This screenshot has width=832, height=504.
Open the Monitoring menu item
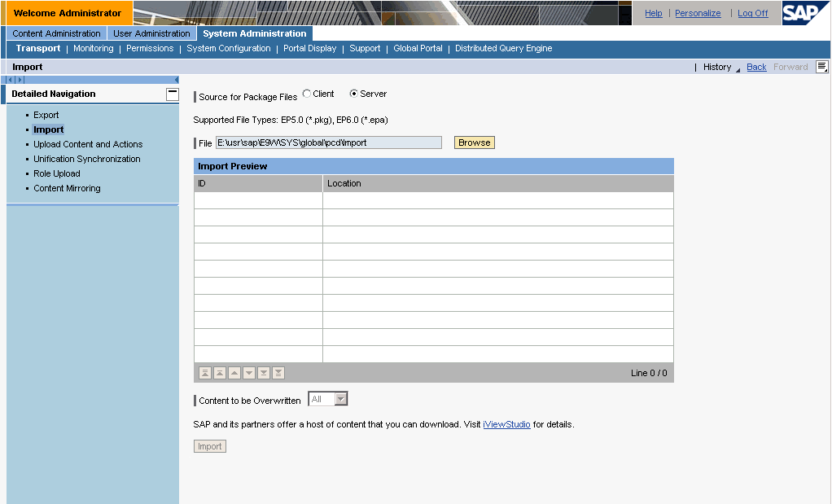point(94,49)
